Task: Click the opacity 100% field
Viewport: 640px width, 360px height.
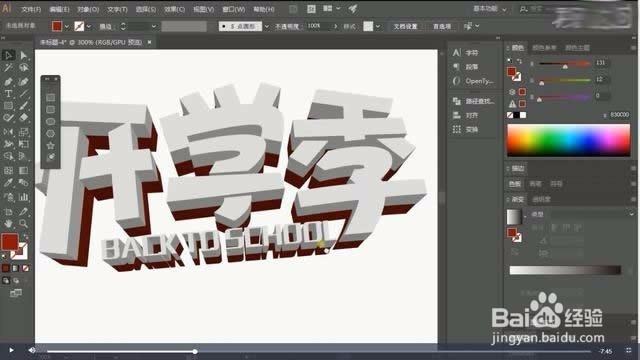Action: (x=318, y=26)
